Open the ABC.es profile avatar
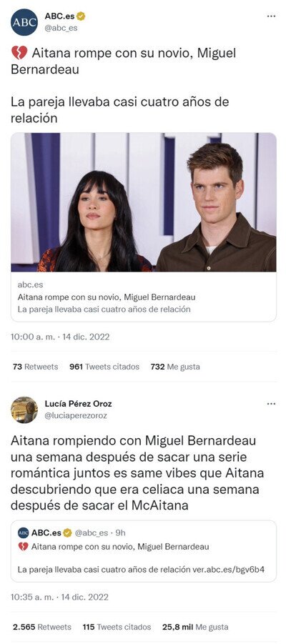This screenshot has height=644, width=286. [x=24, y=22]
